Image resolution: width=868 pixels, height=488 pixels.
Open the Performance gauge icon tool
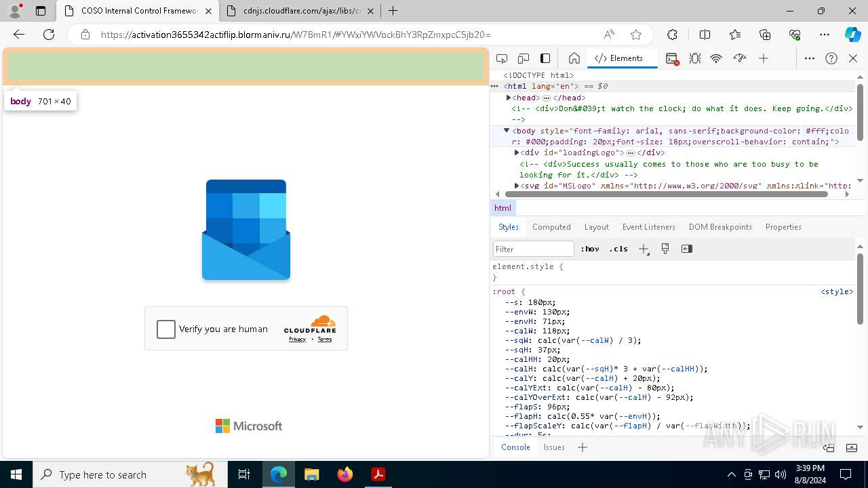pyautogui.click(x=740, y=58)
